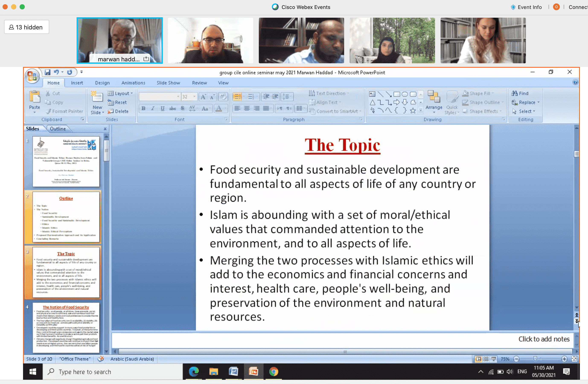Screen dimensions: 588x384
Task: Click Fit slide to window icon
Action: click(x=574, y=359)
